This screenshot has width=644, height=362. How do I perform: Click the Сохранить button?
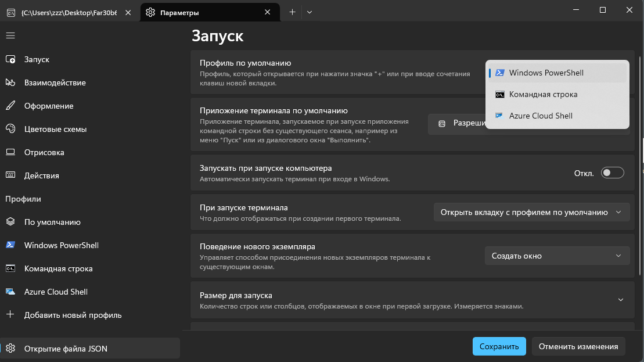(x=499, y=346)
